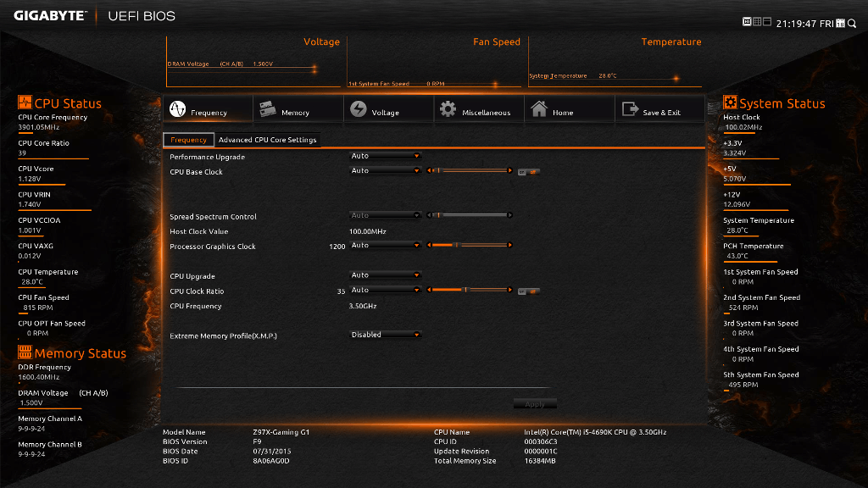
Task: Open the Voltage section label
Action: point(386,113)
